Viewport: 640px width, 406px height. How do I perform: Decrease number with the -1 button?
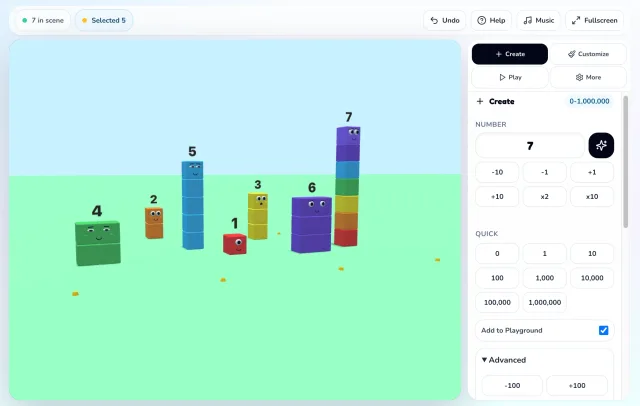point(544,172)
